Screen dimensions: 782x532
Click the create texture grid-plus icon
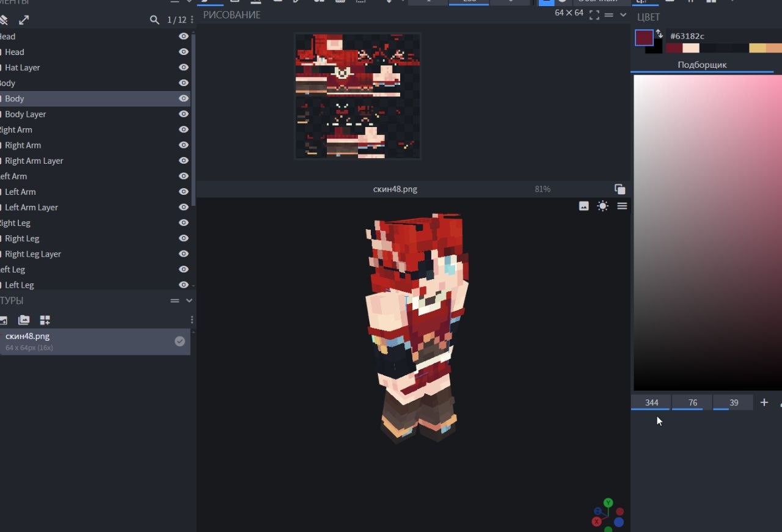(45, 320)
